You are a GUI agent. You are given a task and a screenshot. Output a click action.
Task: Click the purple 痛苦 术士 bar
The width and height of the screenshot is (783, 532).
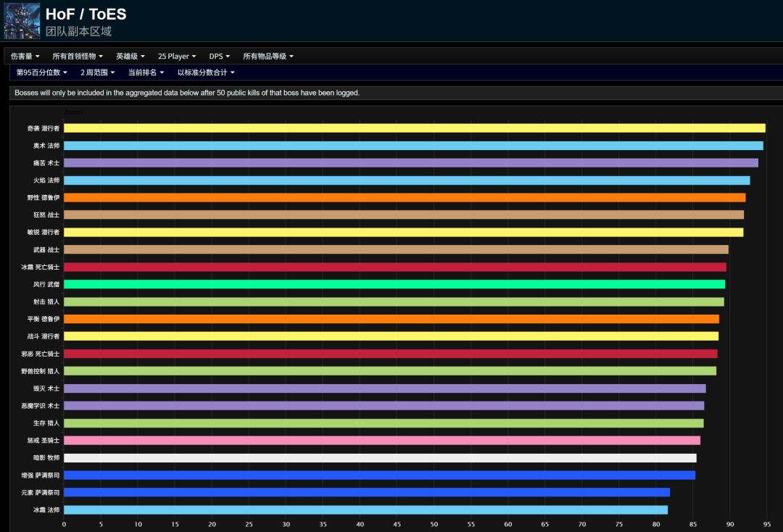[411, 162]
